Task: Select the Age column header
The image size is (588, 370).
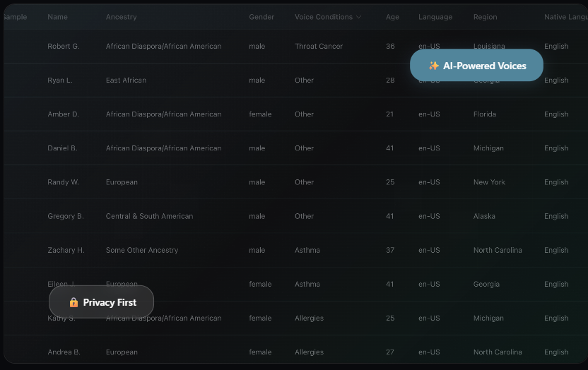Action: point(392,17)
